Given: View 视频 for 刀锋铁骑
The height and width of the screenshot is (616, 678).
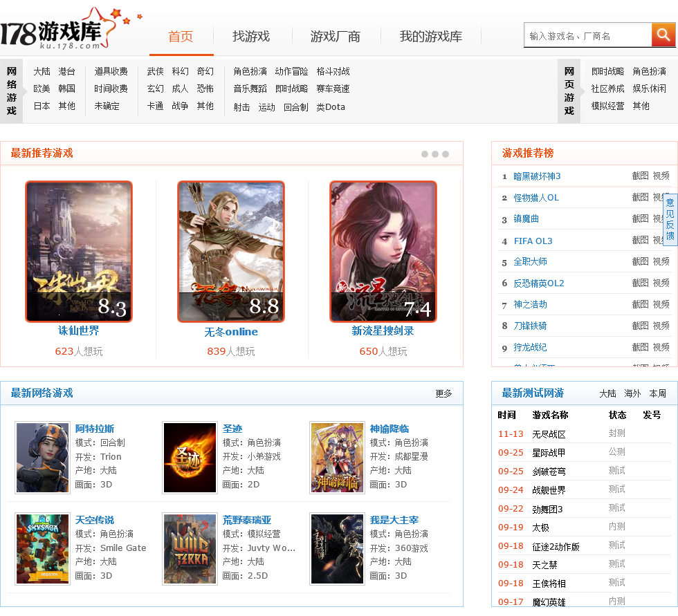Looking at the screenshot, I should point(661,326).
